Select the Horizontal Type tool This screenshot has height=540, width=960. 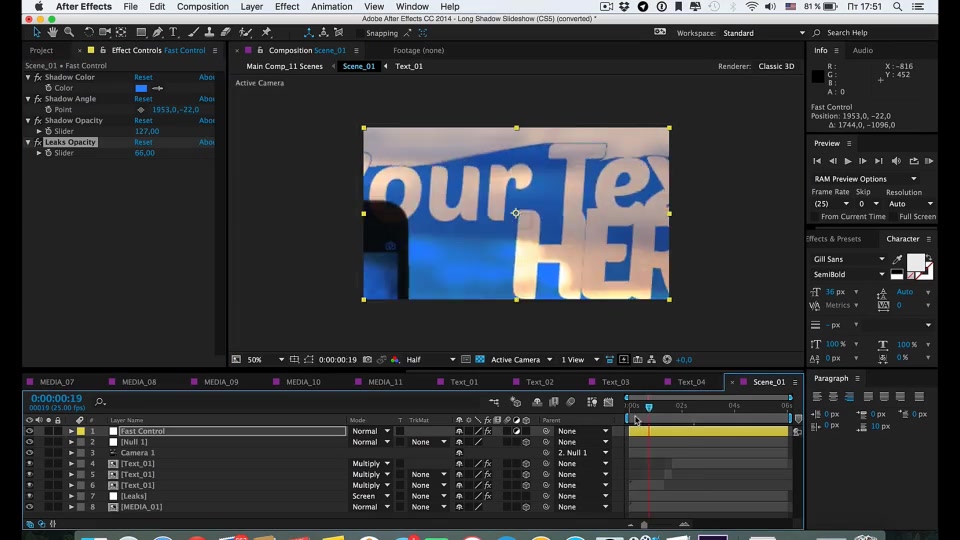point(173,32)
